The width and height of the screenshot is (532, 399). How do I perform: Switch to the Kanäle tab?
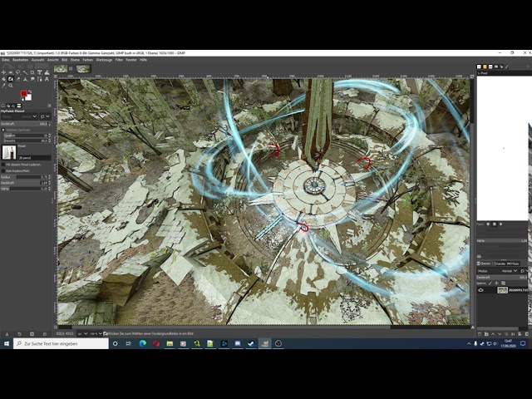499,264
